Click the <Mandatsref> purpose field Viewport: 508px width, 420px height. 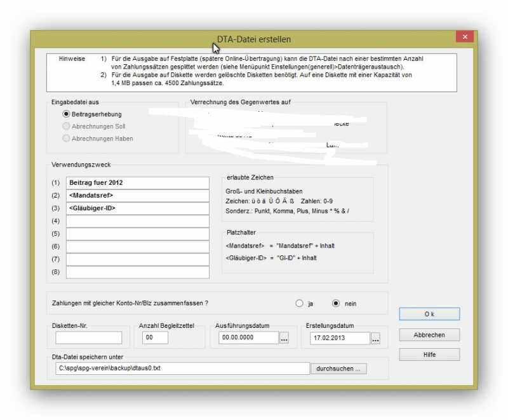pos(137,196)
